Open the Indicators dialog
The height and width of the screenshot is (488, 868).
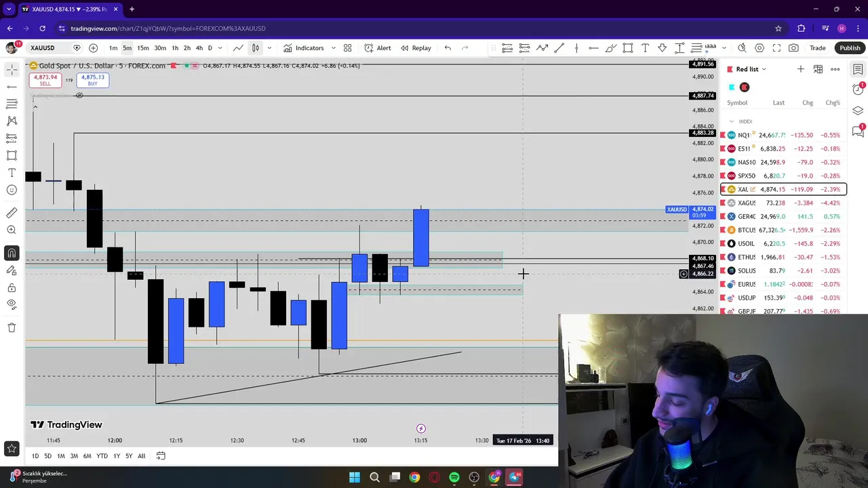(304, 48)
